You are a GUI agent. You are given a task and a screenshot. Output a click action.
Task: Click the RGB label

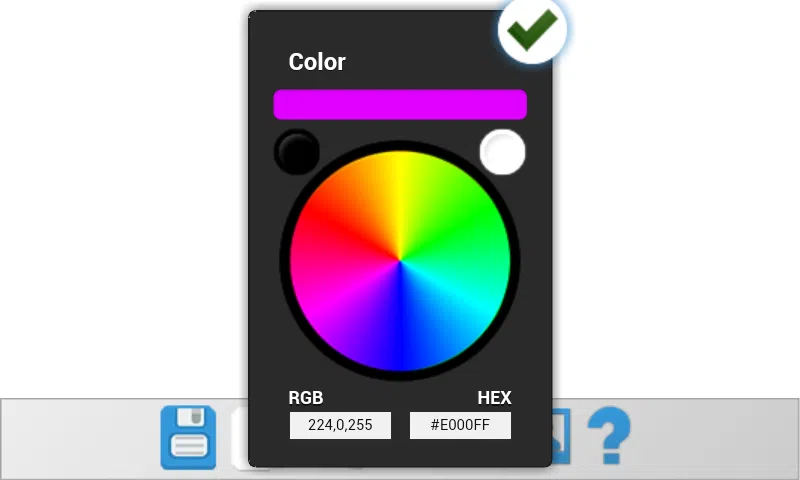point(306,398)
